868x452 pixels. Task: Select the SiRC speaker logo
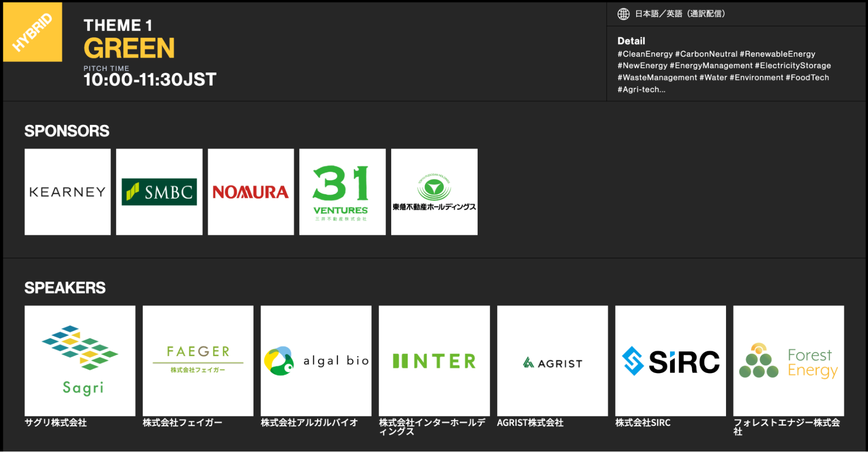(x=670, y=361)
